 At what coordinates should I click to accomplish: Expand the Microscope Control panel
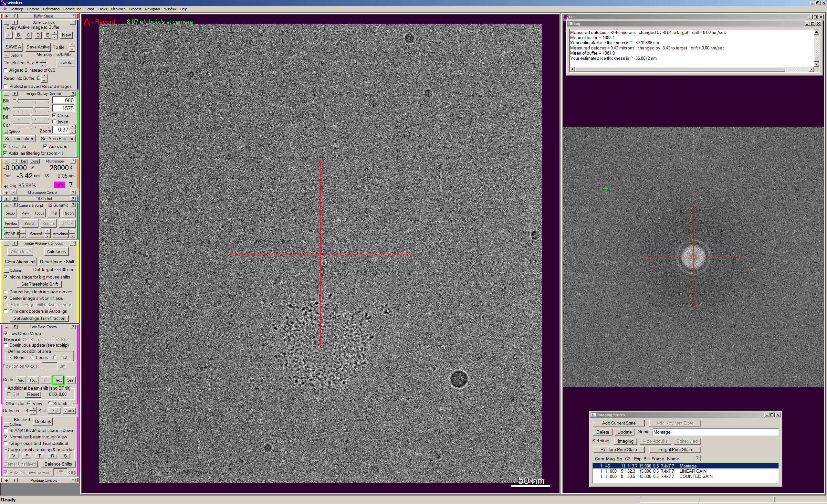pos(6,193)
